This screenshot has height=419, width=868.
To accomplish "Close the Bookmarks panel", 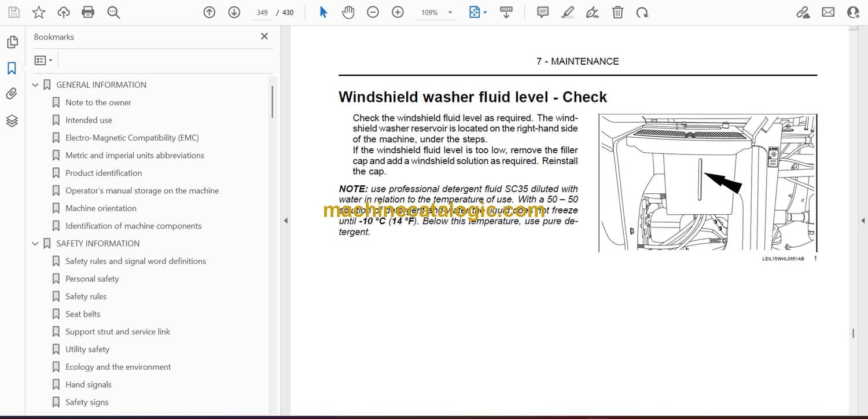I will click(264, 36).
